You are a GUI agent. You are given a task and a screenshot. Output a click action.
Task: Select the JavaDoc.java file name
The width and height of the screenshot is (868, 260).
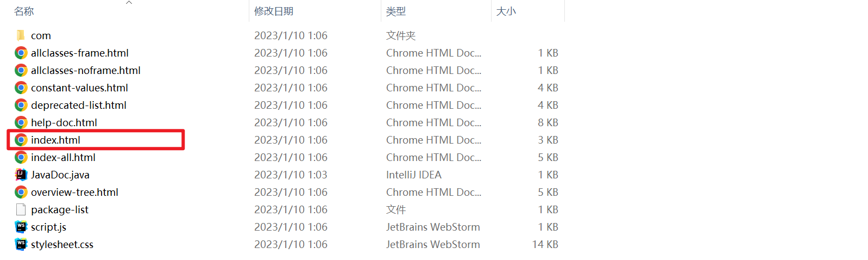click(x=60, y=175)
